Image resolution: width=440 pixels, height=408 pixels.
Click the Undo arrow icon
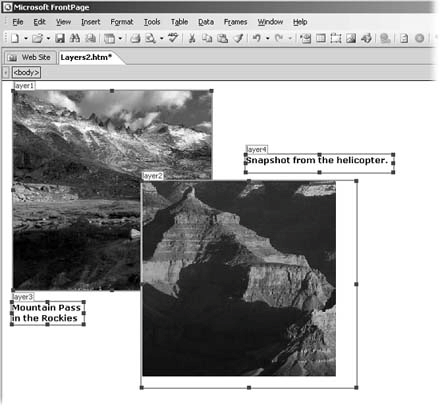pos(256,38)
